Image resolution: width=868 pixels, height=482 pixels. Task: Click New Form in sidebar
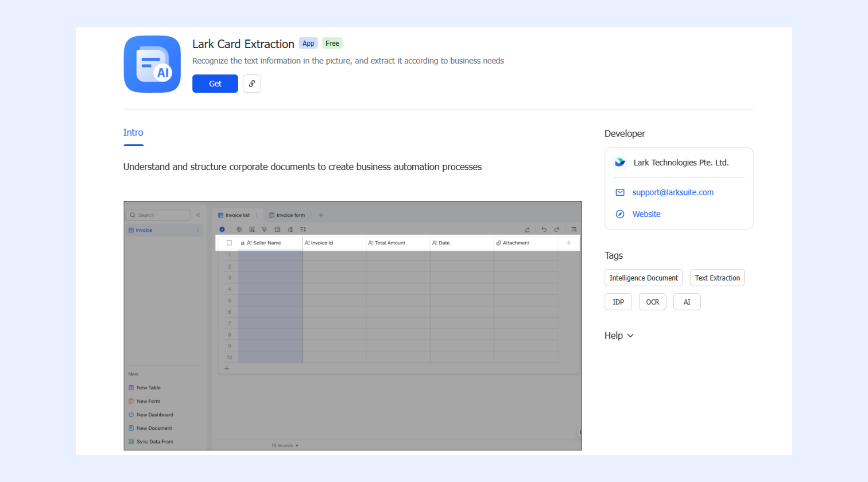(144, 401)
